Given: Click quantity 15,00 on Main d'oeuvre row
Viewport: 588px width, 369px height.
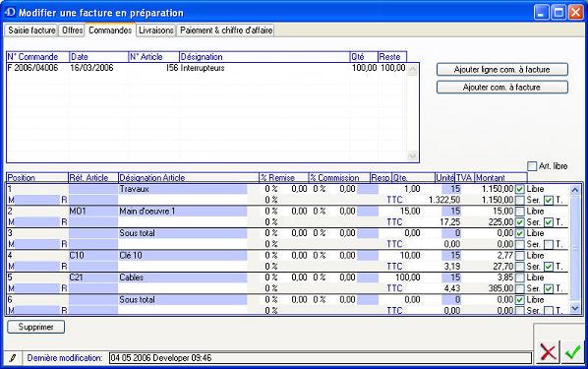Looking at the screenshot, I should coord(410,212).
